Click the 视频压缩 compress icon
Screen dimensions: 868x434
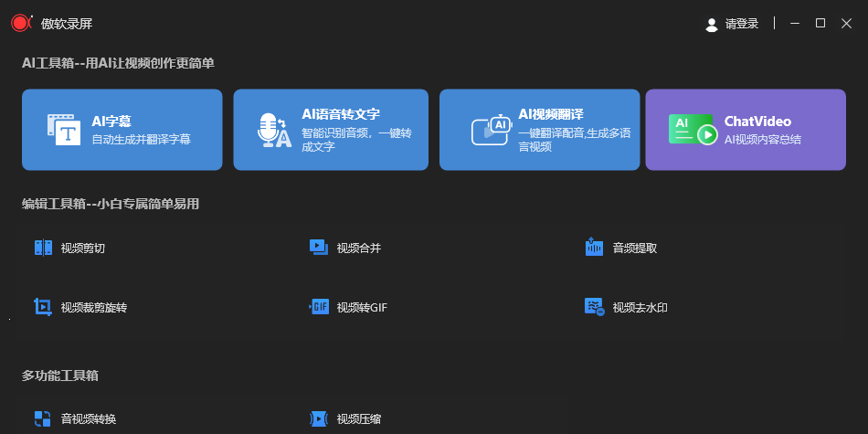coord(319,418)
